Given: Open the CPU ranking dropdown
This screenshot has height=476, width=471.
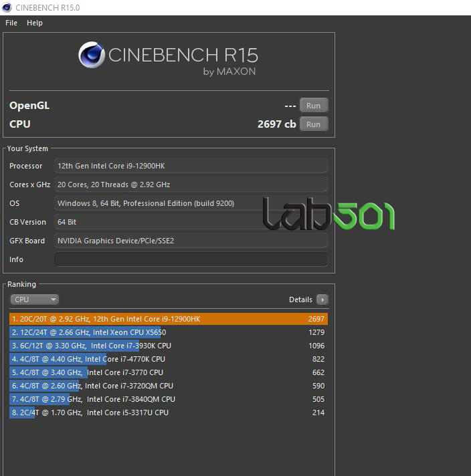Looking at the screenshot, I should 34,300.
